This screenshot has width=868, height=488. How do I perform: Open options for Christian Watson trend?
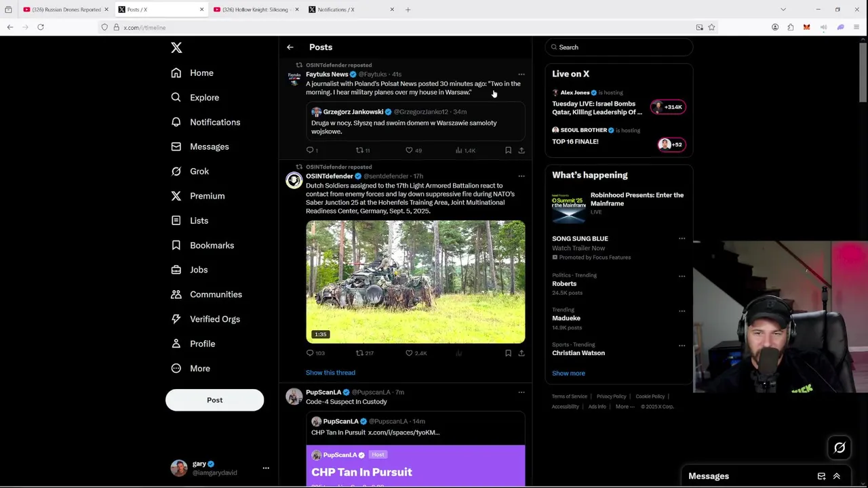pyautogui.click(x=682, y=345)
